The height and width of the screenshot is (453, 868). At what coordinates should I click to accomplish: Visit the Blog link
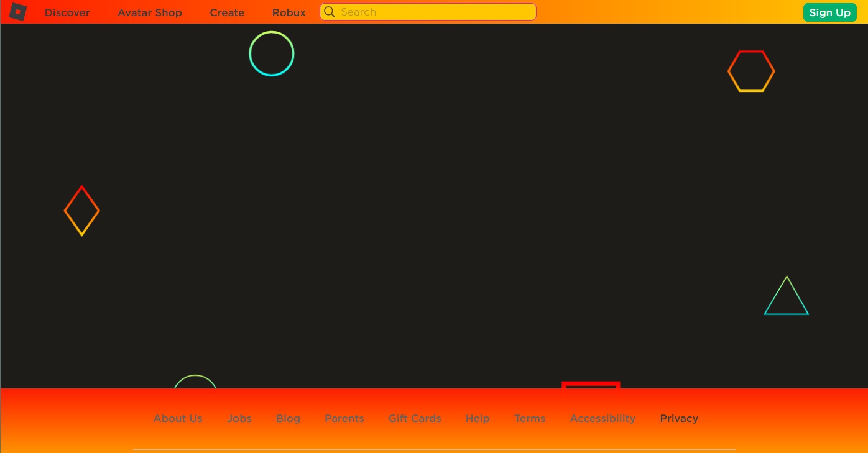coord(288,418)
